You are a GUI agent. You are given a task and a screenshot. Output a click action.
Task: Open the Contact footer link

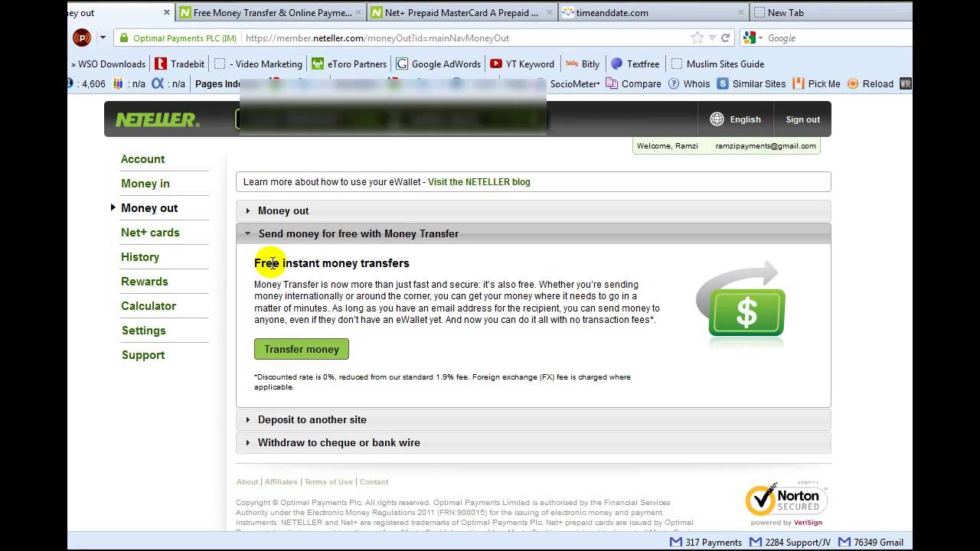point(374,482)
